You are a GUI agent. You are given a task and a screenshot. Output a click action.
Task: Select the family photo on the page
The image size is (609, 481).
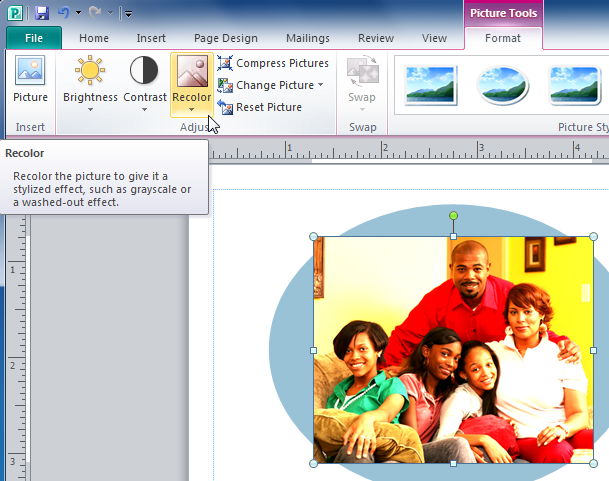pos(453,350)
